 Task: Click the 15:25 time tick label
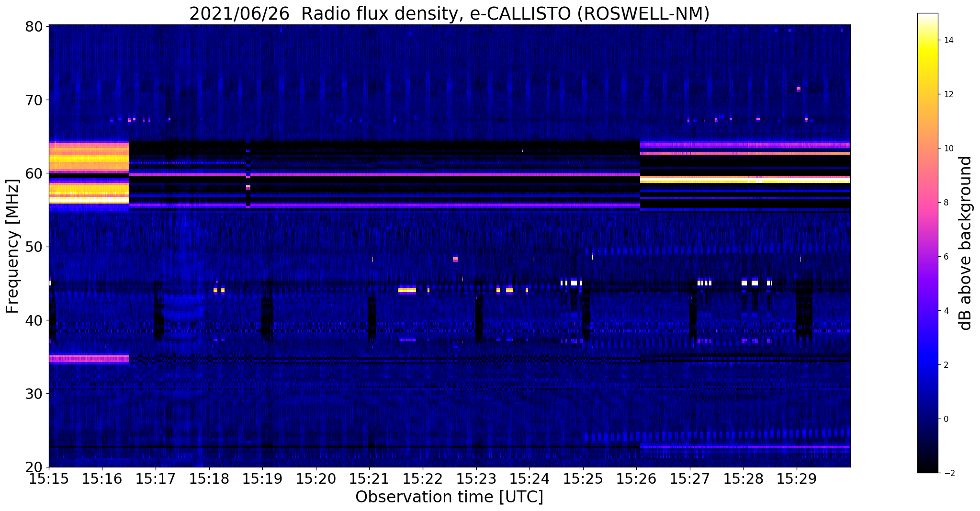click(x=583, y=478)
